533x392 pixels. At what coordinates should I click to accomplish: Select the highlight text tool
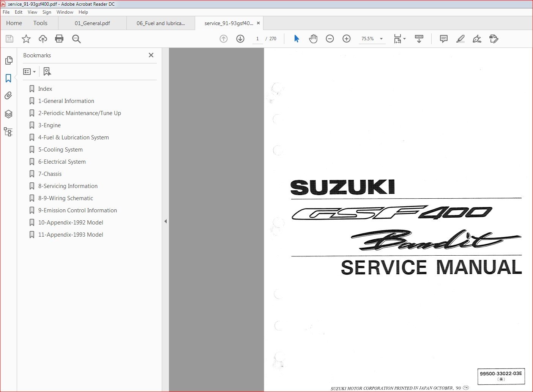click(460, 39)
